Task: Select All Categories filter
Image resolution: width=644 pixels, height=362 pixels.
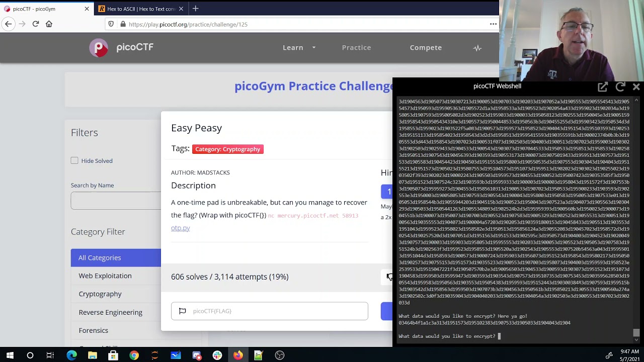Action: click(116, 257)
